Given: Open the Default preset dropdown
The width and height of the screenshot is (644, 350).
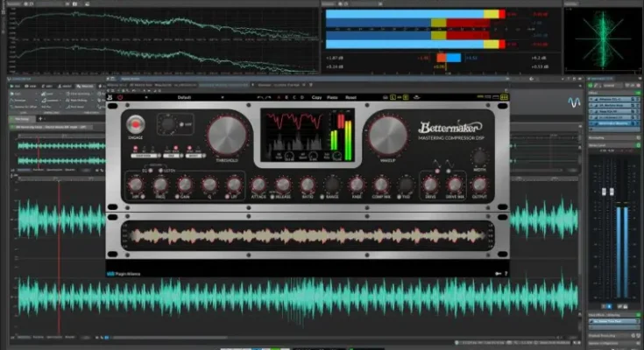Looking at the screenshot, I should pos(184,96).
